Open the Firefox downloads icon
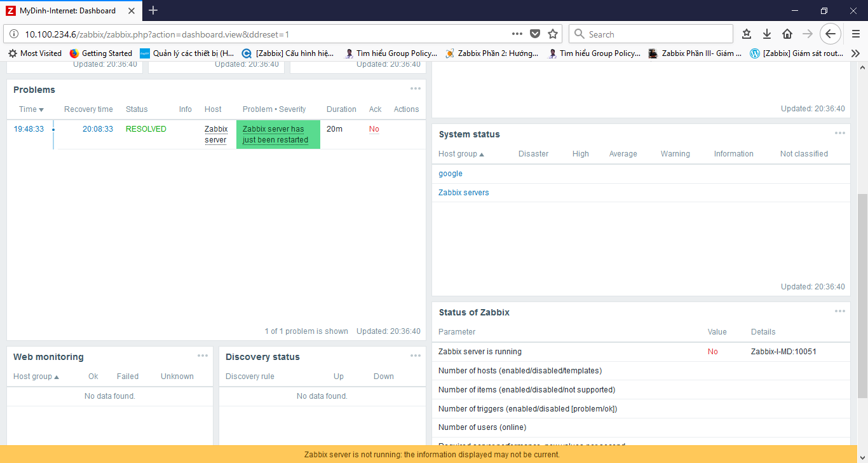This screenshot has height=463, width=868. [x=767, y=34]
